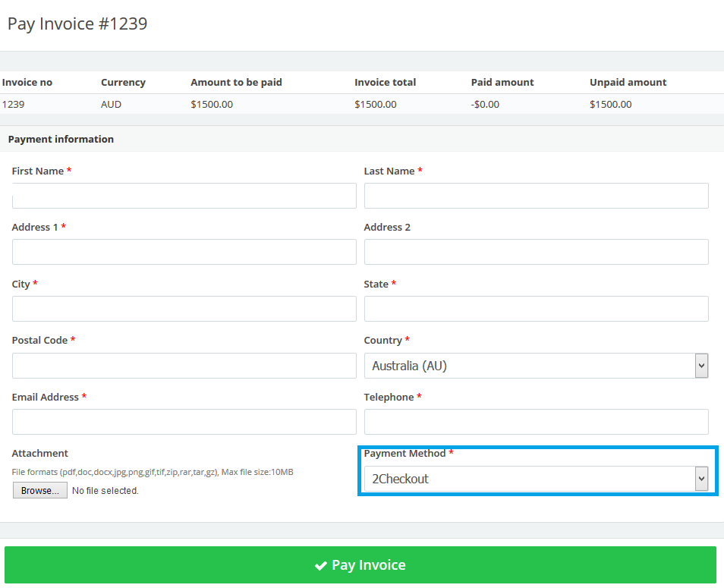The height and width of the screenshot is (588, 724).
Task: Click the checkmark icon on Pay Invoice button
Action: coord(321,565)
